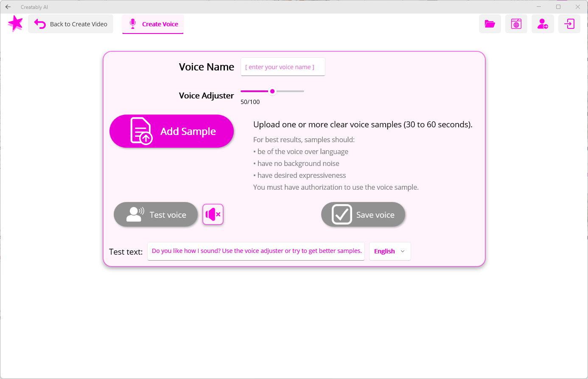This screenshot has height=379, width=588.
Task: Click the web browser globe icon
Action: click(516, 24)
